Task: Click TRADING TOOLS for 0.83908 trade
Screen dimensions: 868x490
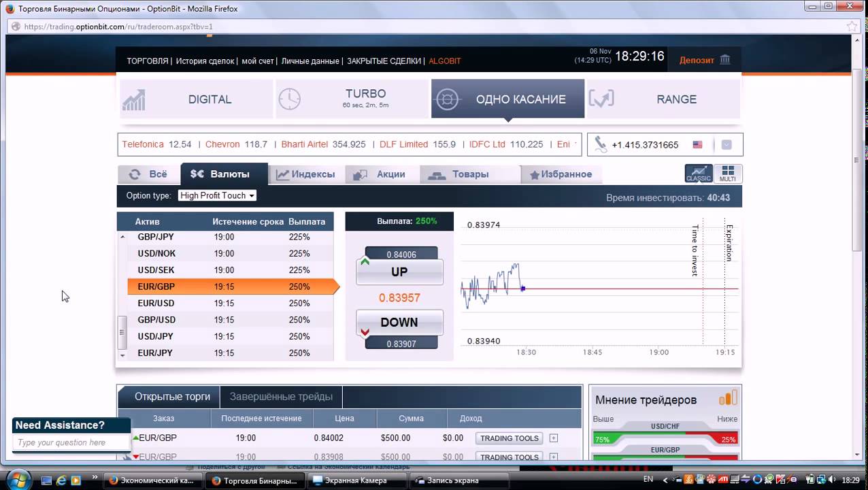Action: [x=510, y=457]
